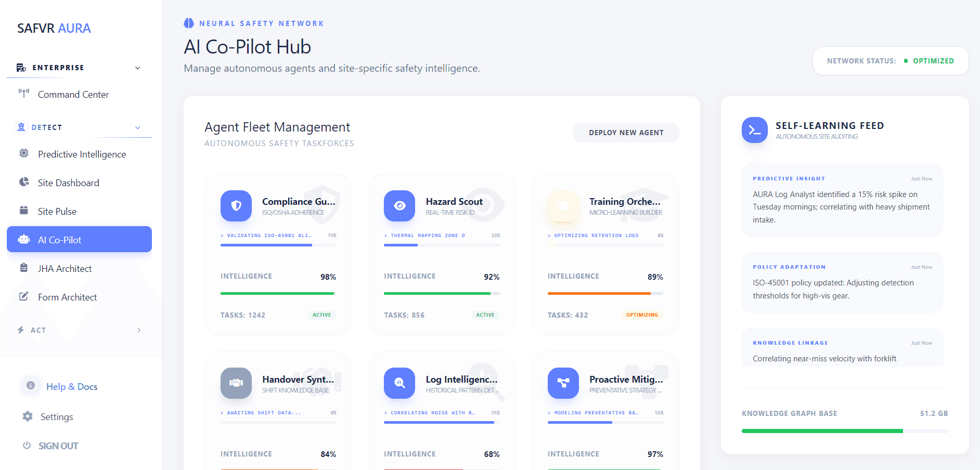Open the Knowledge Linkage feed card
Viewport: 980px width, 470px height.
click(x=842, y=347)
